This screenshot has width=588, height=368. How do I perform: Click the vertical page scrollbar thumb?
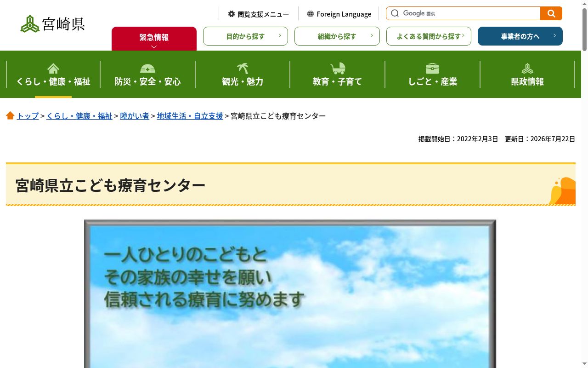point(584,29)
